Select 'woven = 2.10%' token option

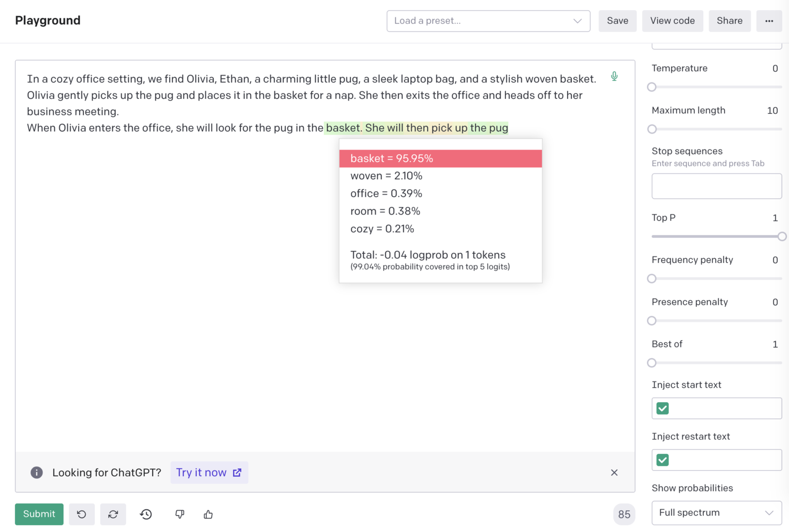tap(386, 176)
